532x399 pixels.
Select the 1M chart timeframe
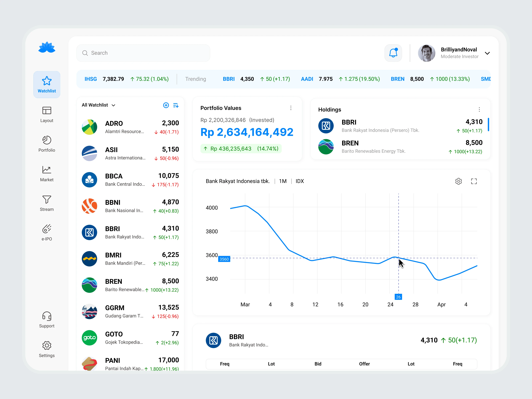[x=283, y=181]
